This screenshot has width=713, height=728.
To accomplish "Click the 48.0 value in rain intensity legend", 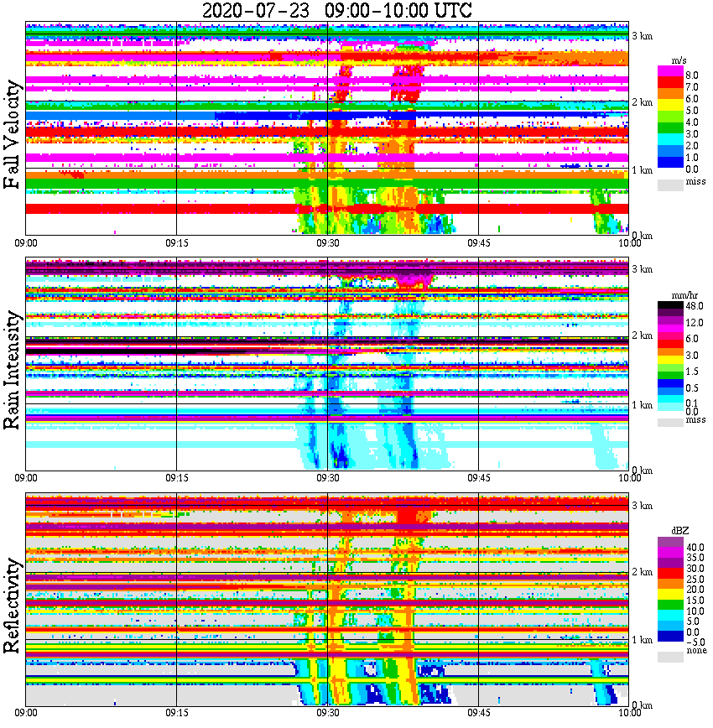I will tap(695, 306).
